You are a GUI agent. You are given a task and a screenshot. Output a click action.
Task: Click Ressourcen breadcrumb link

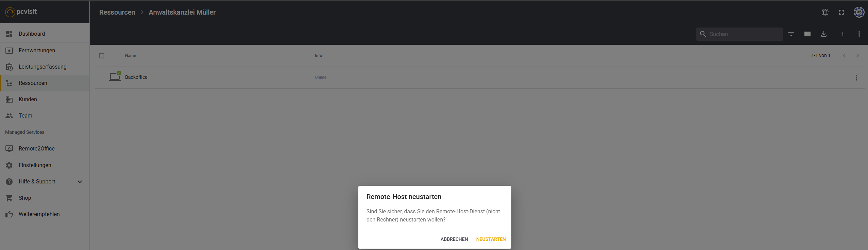tap(117, 12)
